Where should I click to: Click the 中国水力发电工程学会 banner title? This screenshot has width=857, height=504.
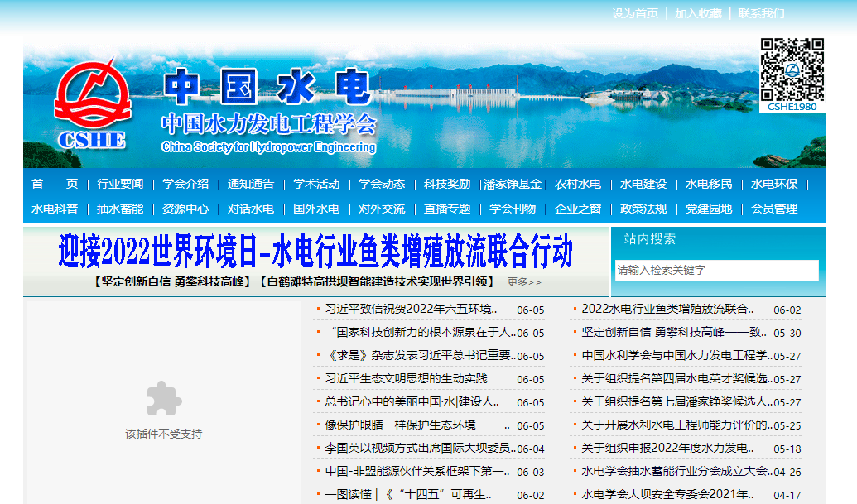(x=269, y=124)
